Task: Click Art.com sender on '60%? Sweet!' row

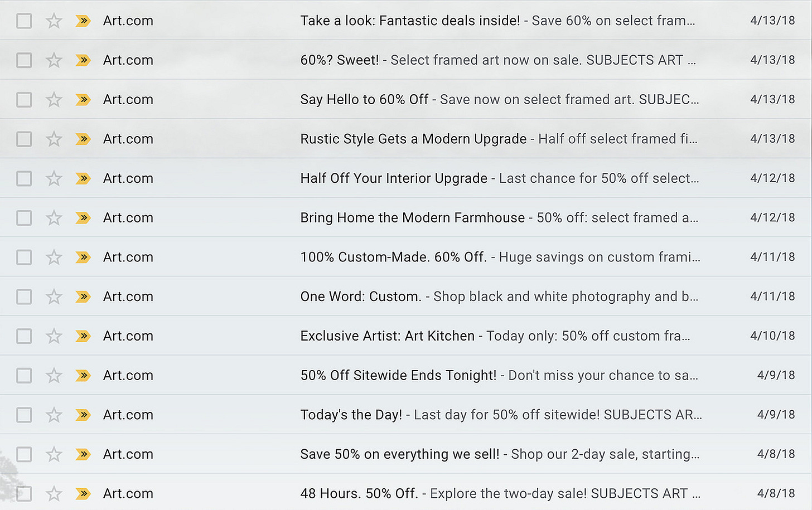Action: (128, 60)
